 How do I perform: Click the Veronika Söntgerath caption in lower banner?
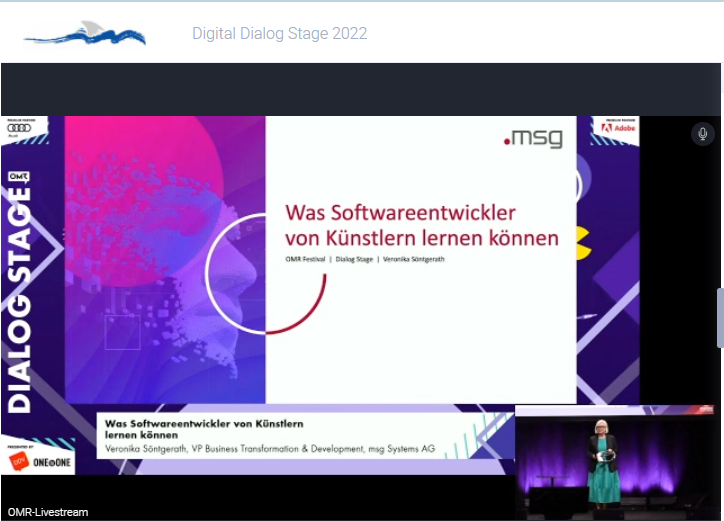coord(270,448)
